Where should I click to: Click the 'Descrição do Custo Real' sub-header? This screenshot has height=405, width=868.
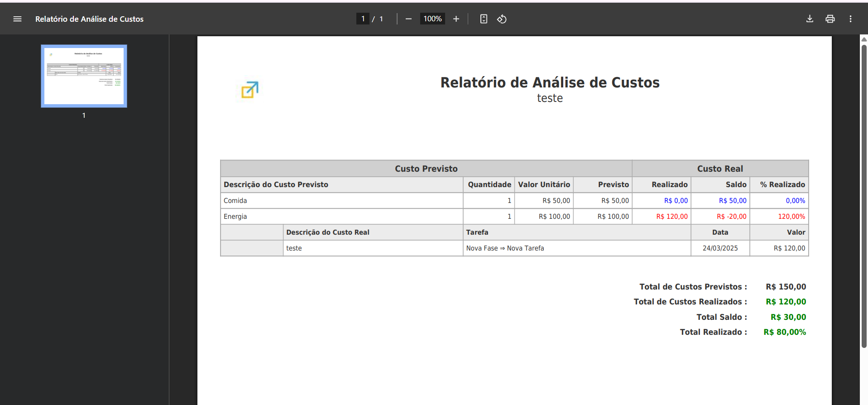click(x=373, y=232)
